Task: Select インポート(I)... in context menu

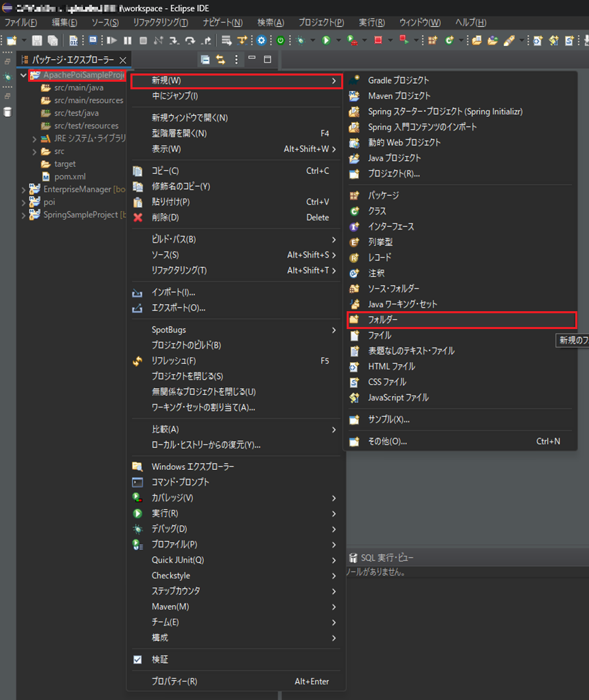Action: [236, 293]
